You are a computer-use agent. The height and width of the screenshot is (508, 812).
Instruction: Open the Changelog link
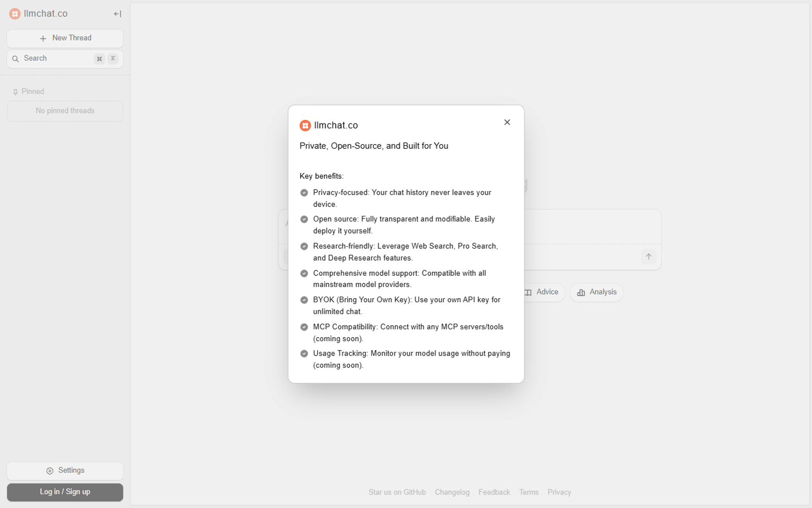[452, 492]
